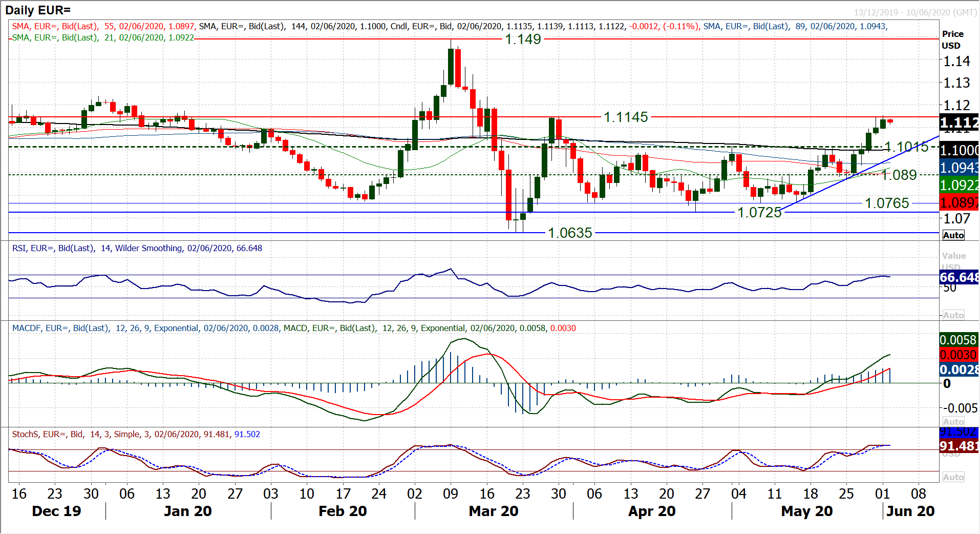Select the 1.149 resistance level label
980x534 pixels.
(523, 39)
